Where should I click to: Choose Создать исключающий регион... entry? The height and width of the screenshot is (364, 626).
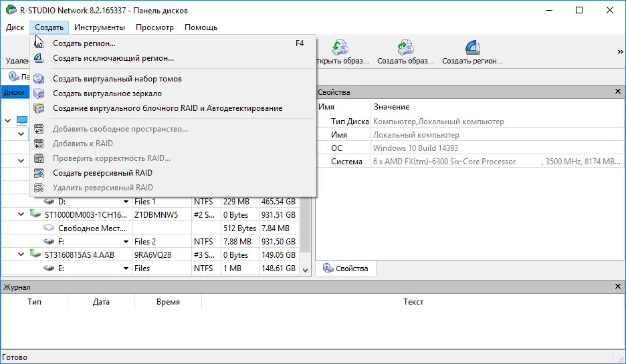click(173, 58)
